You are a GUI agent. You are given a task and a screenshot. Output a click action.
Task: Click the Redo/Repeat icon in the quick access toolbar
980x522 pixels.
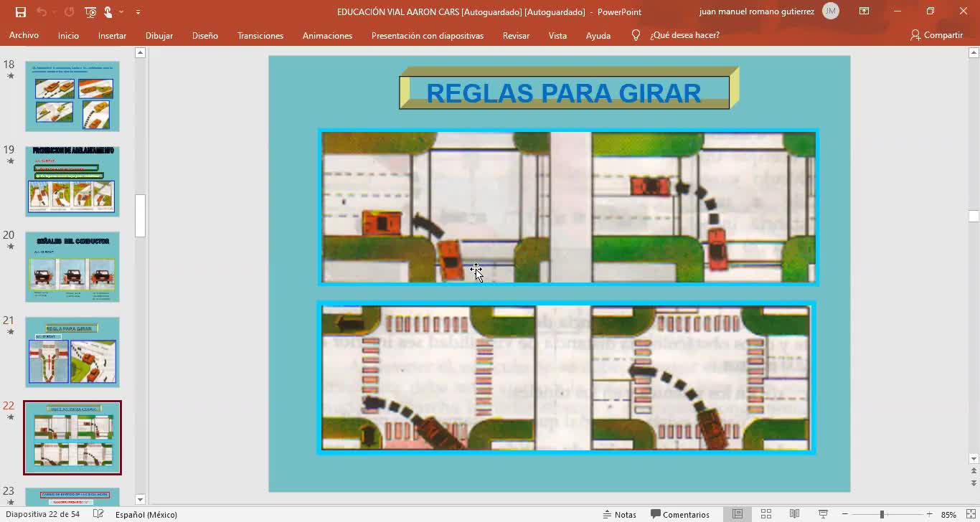point(70,11)
